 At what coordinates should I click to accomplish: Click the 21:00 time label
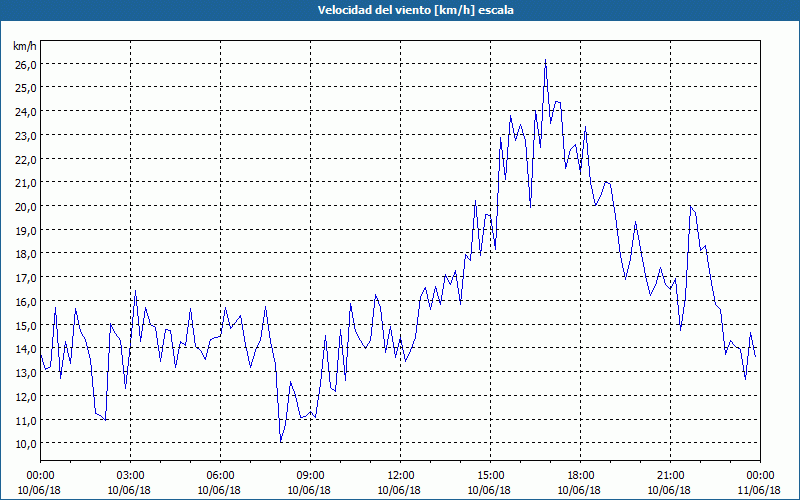tap(670, 476)
